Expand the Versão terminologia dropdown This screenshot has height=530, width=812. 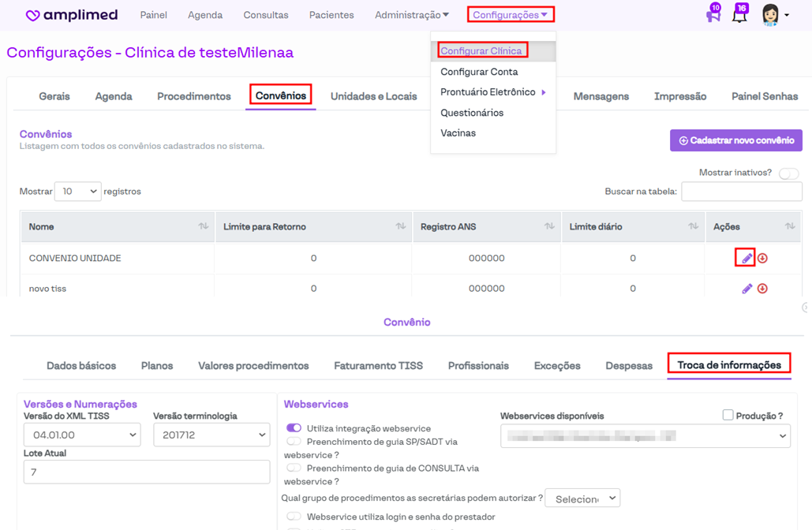pos(211,435)
